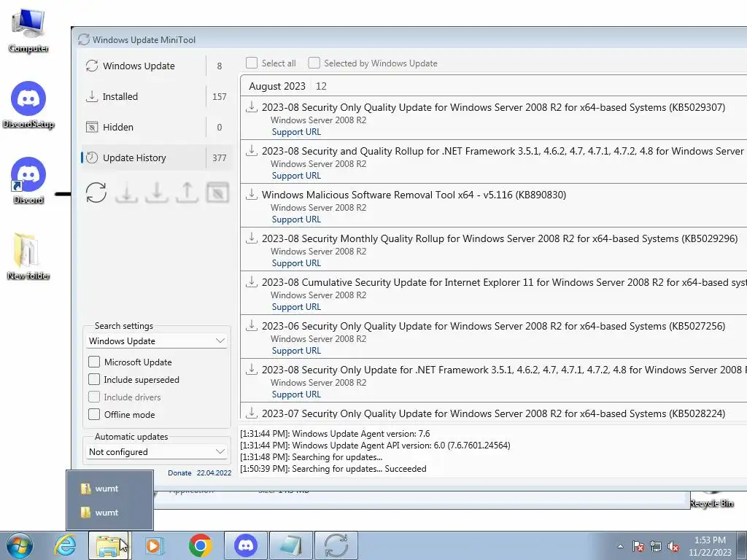
Task: Click the muted volume tray icon
Action: coord(673,547)
